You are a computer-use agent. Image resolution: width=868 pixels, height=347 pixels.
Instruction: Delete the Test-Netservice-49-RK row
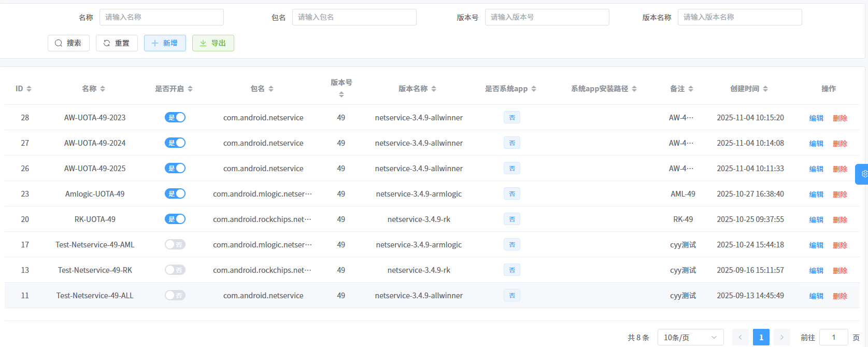click(840, 271)
